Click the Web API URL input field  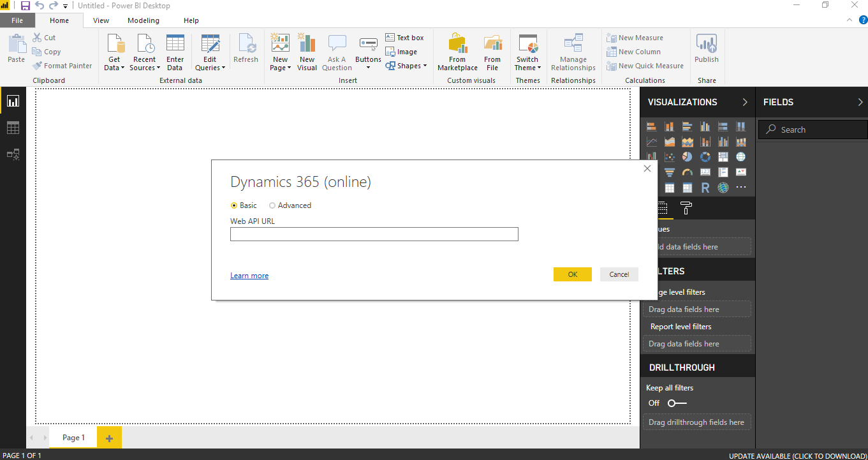(x=374, y=234)
